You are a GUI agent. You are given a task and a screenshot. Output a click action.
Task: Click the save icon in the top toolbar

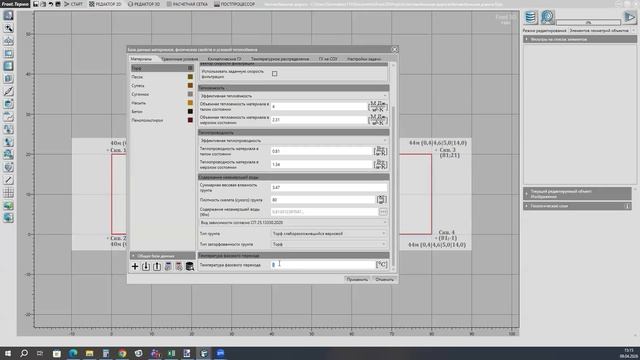click(x=36, y=4)
